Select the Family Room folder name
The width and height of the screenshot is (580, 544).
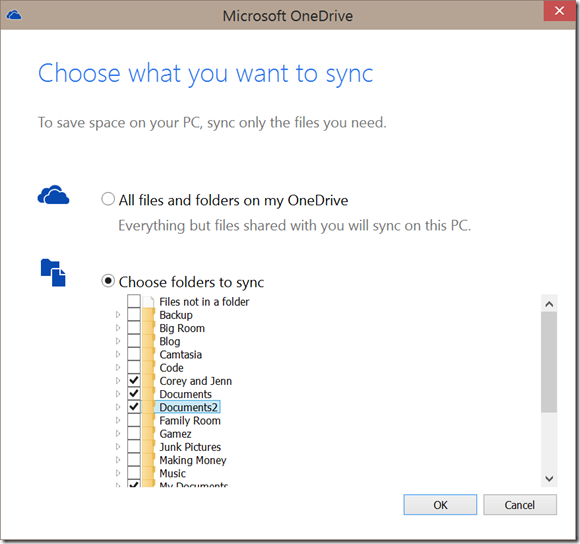coord(190,421)
